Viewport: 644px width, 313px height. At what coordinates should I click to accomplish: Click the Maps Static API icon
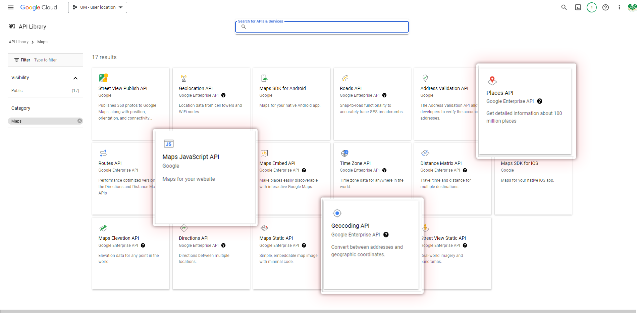tap(264, 228)
